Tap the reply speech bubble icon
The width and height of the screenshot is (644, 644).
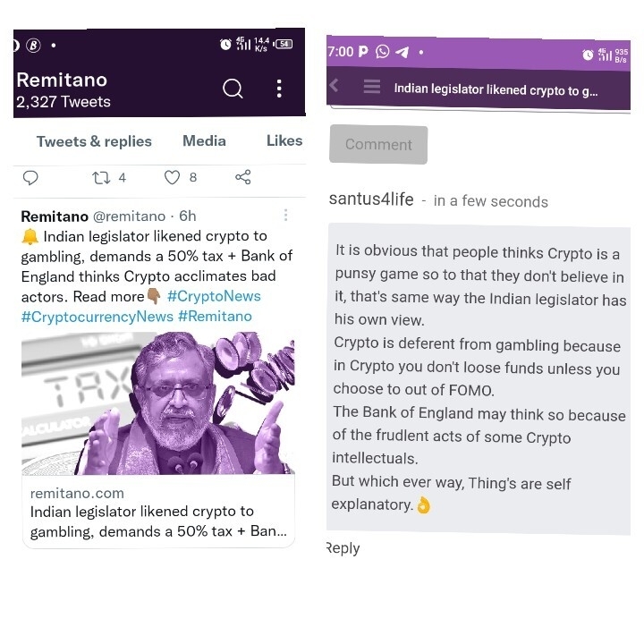pyautogui.click(x=30, y=178)
